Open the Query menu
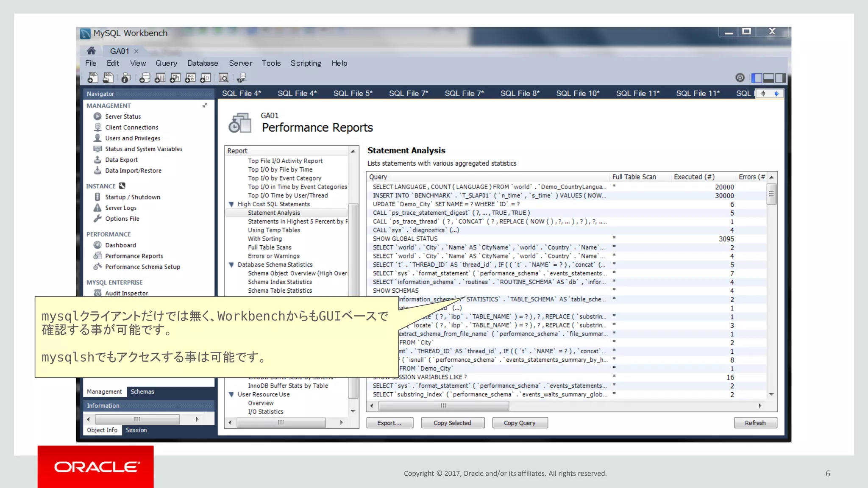This screenshot has height=488, width=868. [166, 63]
